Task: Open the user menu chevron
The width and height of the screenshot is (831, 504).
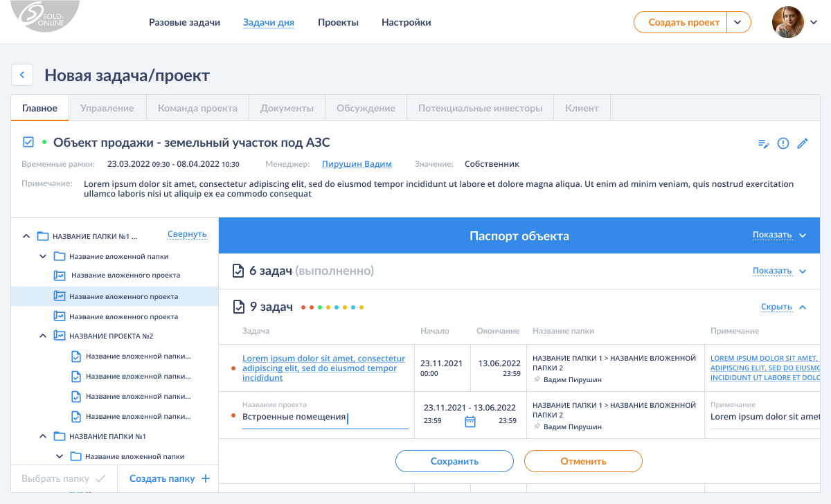Action: [814, 22]
